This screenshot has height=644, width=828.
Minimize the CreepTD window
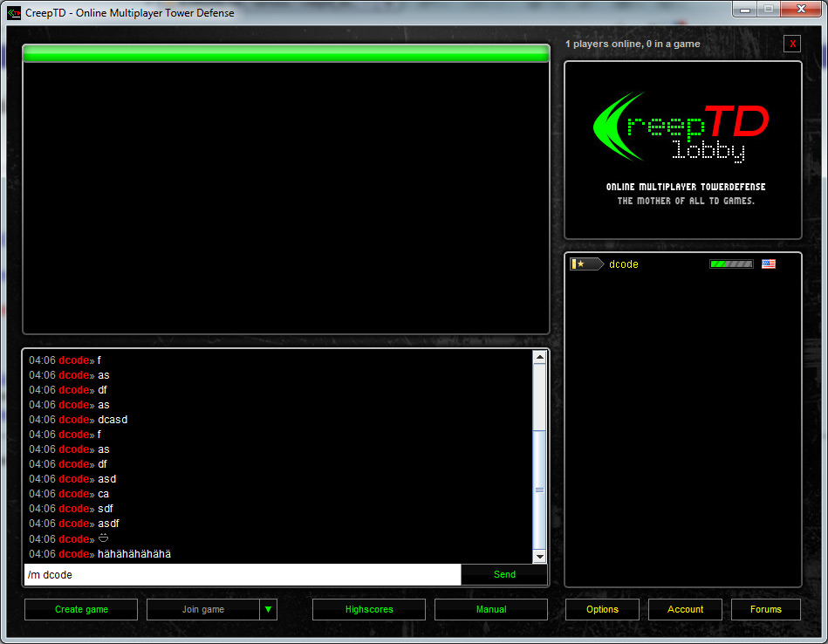(744, 9)
